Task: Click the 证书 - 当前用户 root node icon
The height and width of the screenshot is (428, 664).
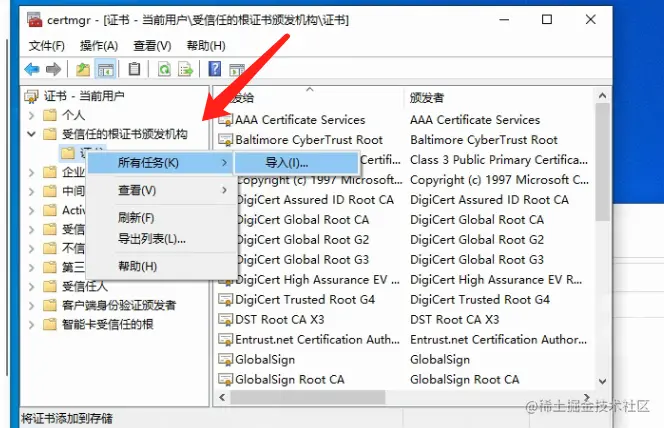Action: pos(32,97)
